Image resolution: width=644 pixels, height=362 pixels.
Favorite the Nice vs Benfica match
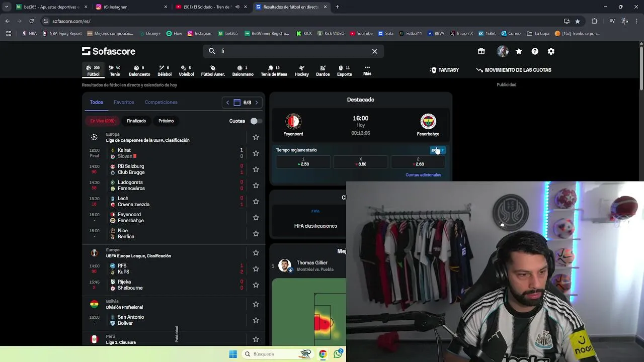(256, 233)
